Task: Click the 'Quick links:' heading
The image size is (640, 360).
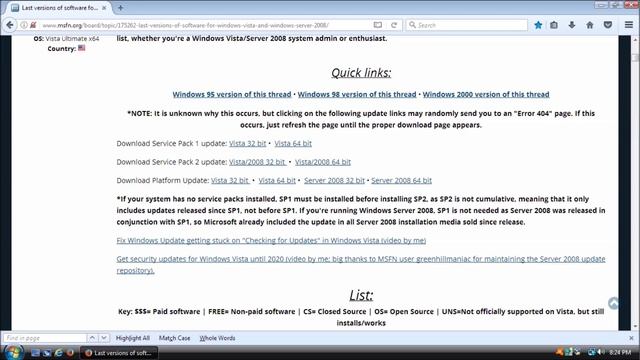Action: tap(361, 73)
